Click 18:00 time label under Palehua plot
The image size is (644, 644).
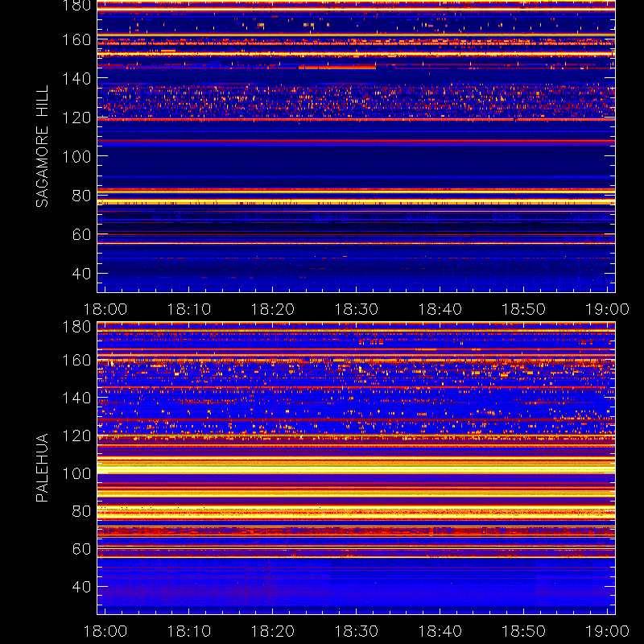tap(105, 631)
